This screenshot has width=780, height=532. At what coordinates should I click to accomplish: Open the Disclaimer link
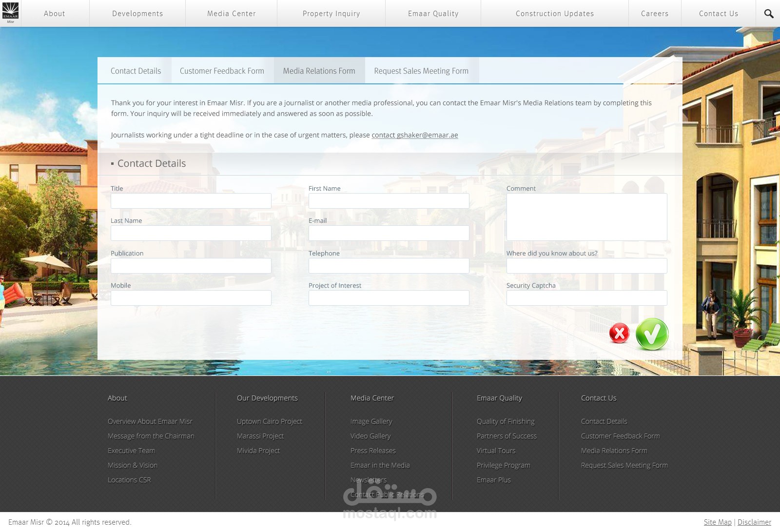(x=755, y=522)
